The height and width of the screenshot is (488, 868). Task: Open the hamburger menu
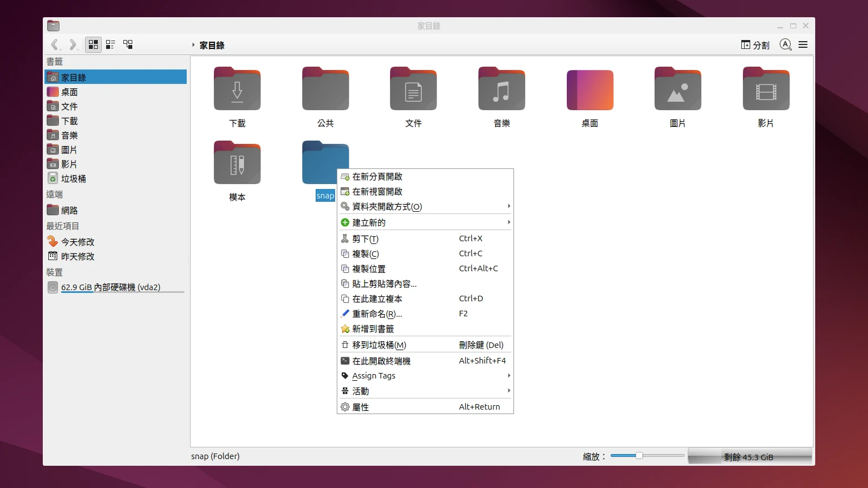click(x=803, y=44)
